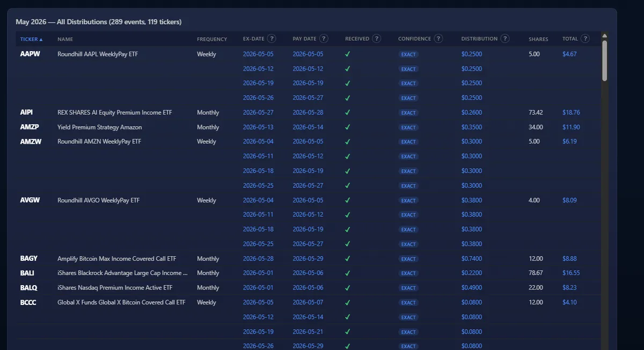Open the help icon beside RECEIVED header
The width and height of the screenshot is (644, 350).
[x=377, y=39]
